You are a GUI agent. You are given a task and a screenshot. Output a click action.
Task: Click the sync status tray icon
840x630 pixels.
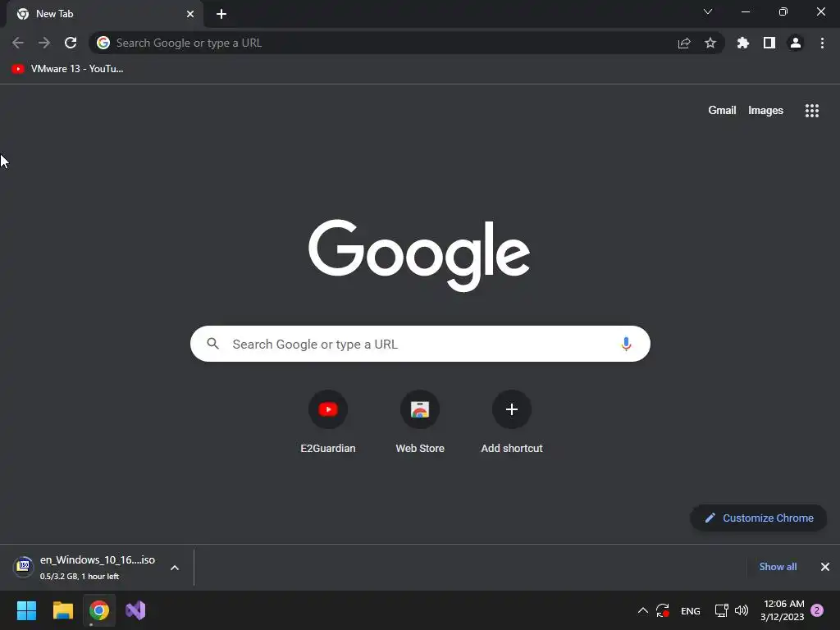tap(663, 610)
